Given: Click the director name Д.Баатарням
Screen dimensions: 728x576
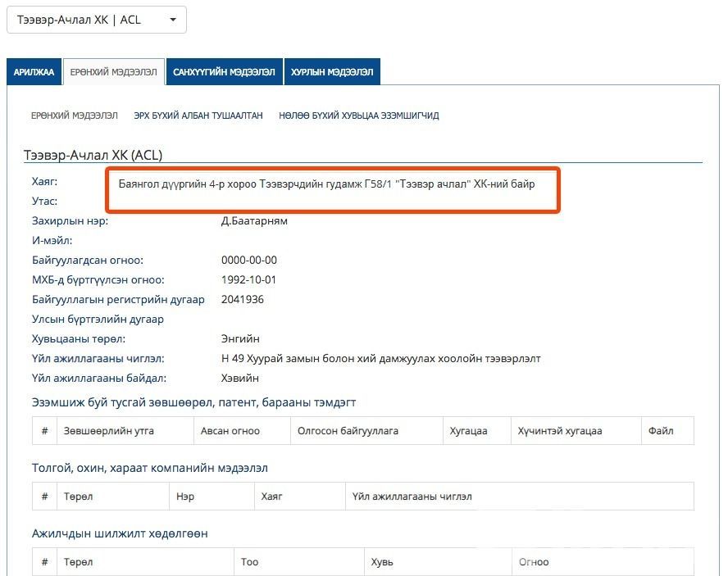Looking at the screenshot, I should tap(254, 221).
